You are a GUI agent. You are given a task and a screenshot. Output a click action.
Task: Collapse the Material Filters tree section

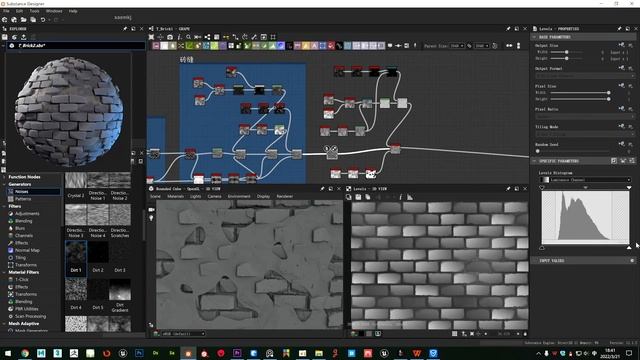click(4, 272)
